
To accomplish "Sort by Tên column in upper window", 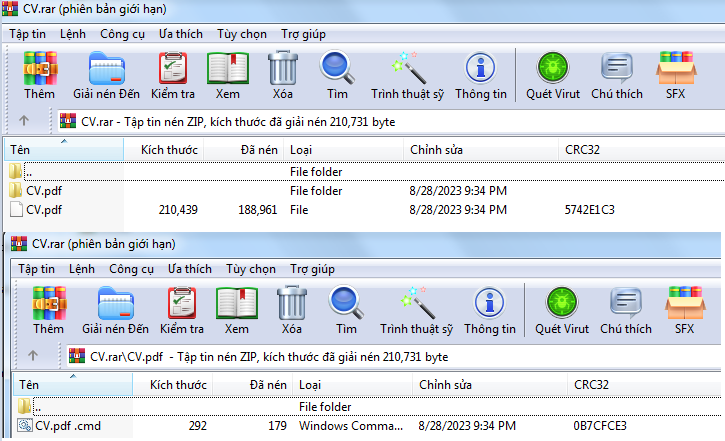I will click(64, 150).
